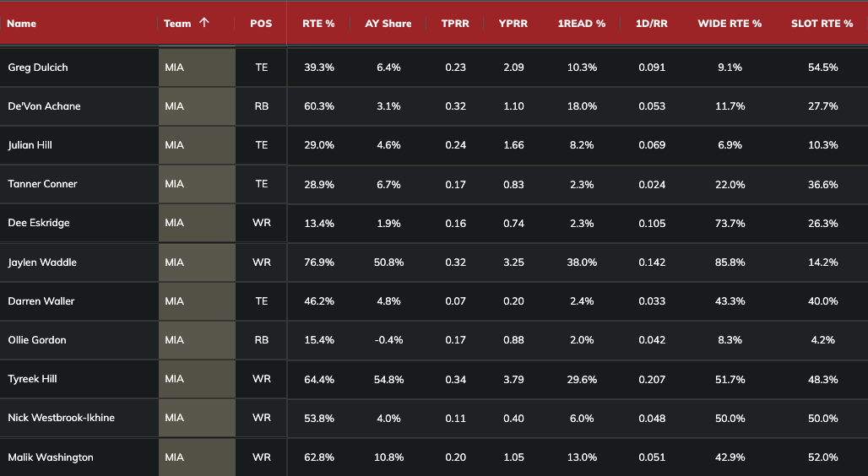The image size is (868, 476).
Task: Sort by TPRR column header
Action: pyautogui.click(x=455, y=24)
